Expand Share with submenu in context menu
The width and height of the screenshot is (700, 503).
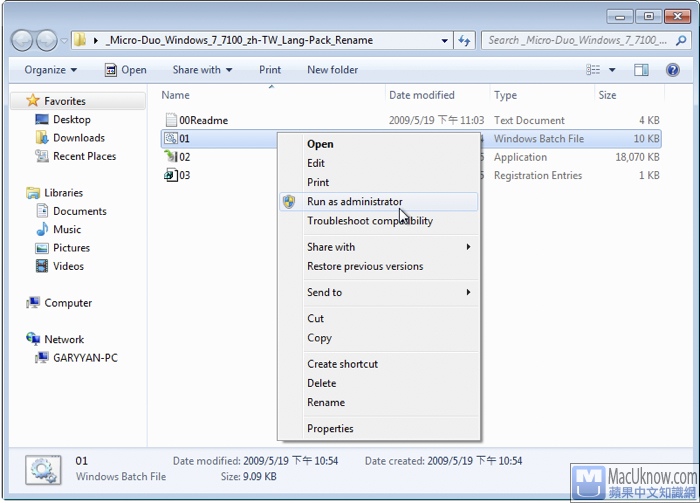click(379, 247)
